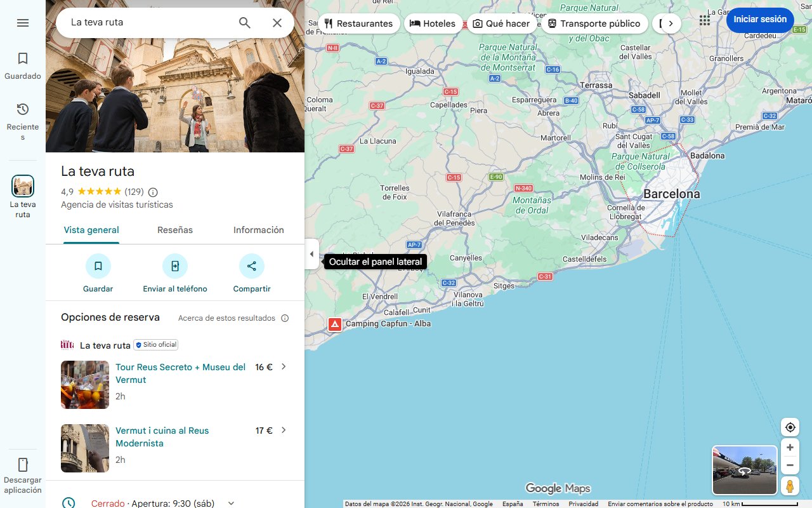Screen dimensions: 812x508
Task: Open the Google apps grid
Action: pos(704,20)
